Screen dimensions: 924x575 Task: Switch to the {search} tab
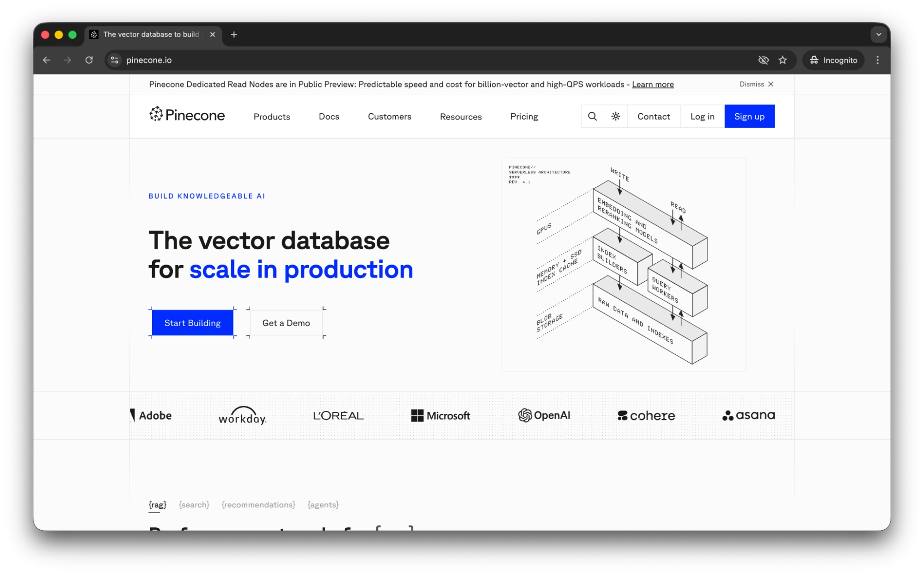tap(194, 505)
